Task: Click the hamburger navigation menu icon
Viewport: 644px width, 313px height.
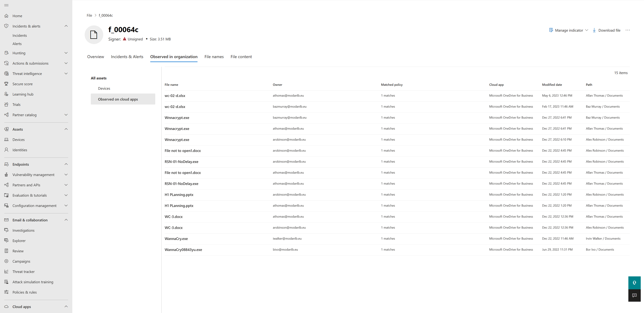Action: click(x=6, y=5)
